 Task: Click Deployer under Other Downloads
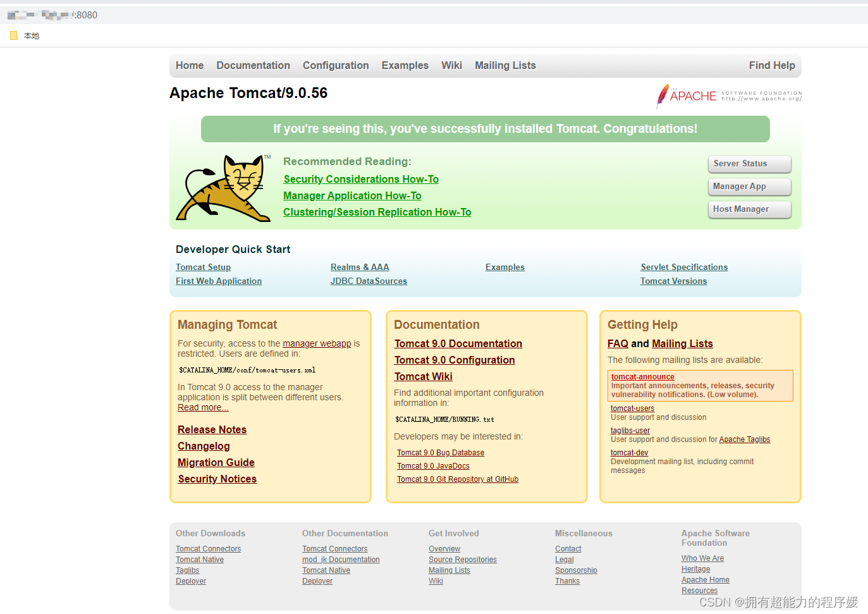pyautogui.click(x=191, y=581)
